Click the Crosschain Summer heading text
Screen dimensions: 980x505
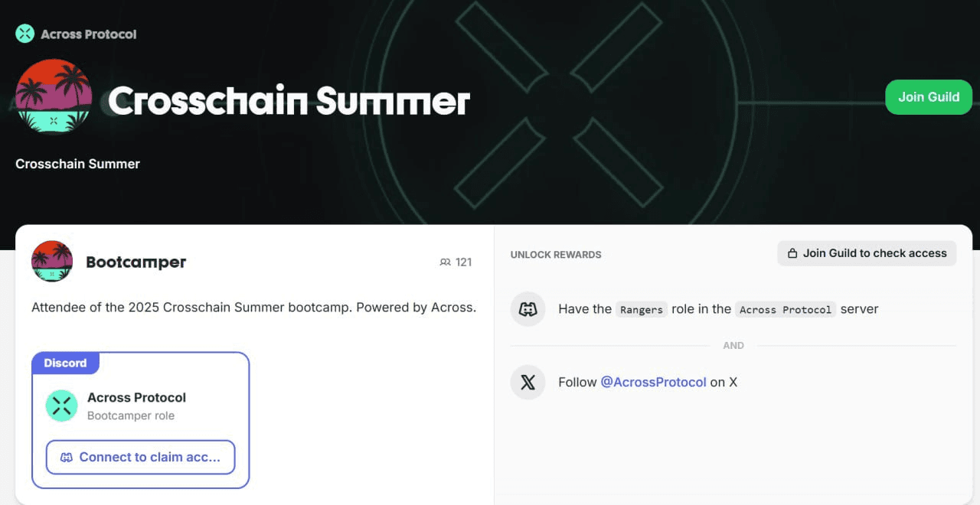click(x=289, y=101)
